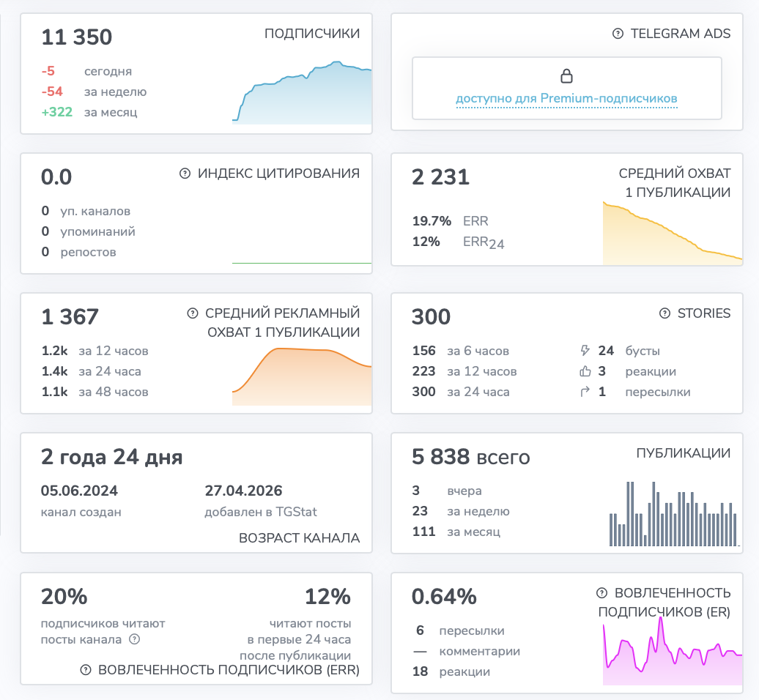Click the yellow average reach chart

pos(673,233)
